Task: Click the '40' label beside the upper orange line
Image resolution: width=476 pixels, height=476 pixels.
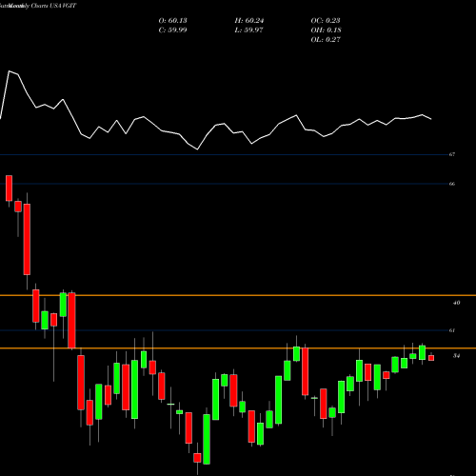Action: tap(456, 303)
